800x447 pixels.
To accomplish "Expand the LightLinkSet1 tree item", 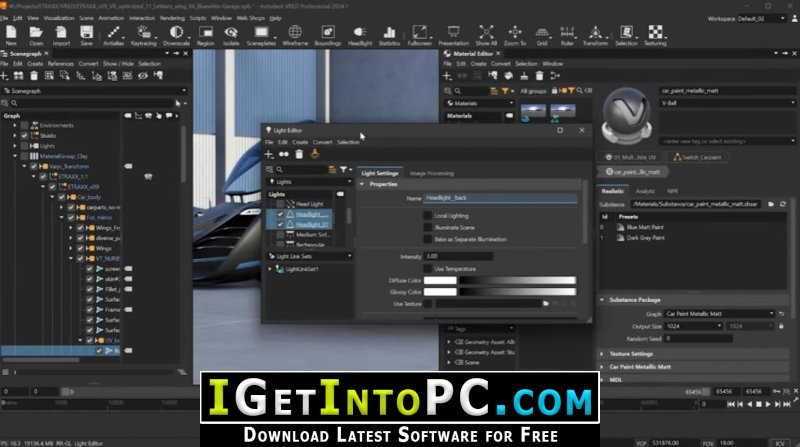I will 270,269.
